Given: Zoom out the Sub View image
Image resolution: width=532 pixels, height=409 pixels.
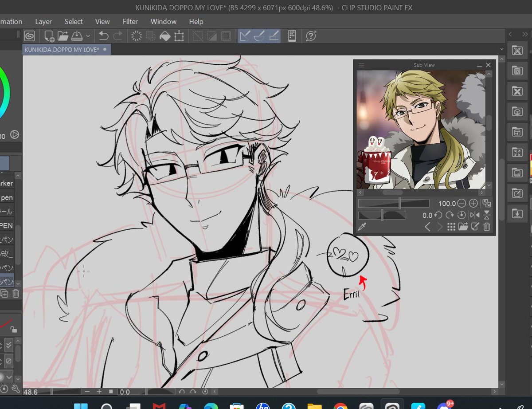Looking at the screenshot, I should click(462, 203).
